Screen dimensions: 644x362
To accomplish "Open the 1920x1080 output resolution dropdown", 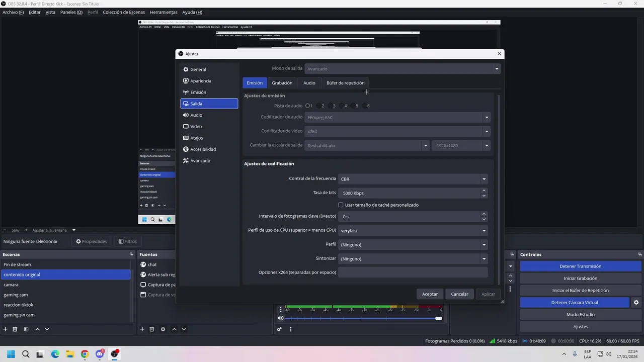I will pyautogui.click(x=461, y=145).
